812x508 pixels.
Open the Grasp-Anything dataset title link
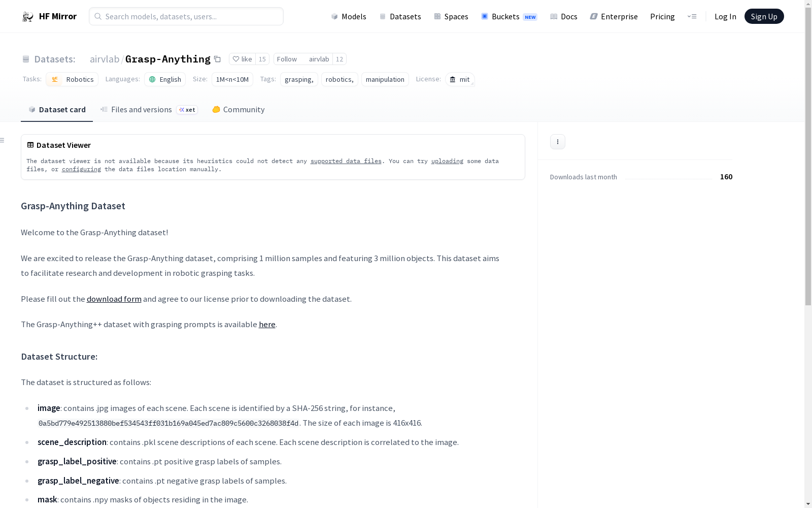coord(167,59)
